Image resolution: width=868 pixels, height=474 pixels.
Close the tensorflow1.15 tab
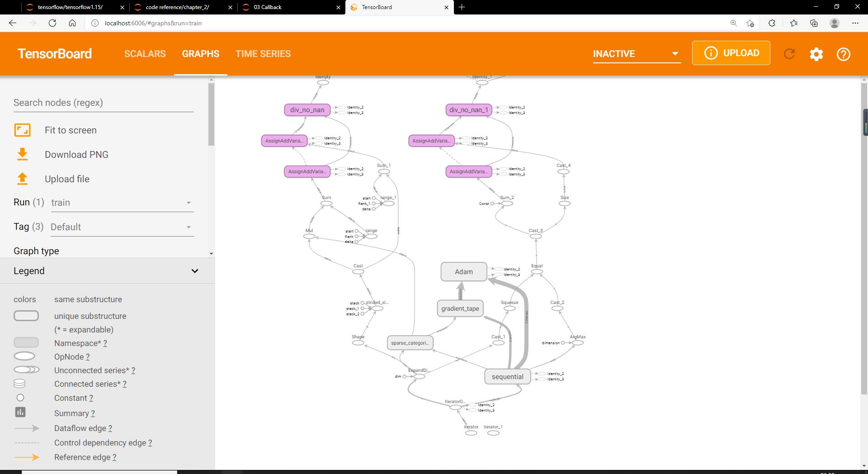[122, 7]
